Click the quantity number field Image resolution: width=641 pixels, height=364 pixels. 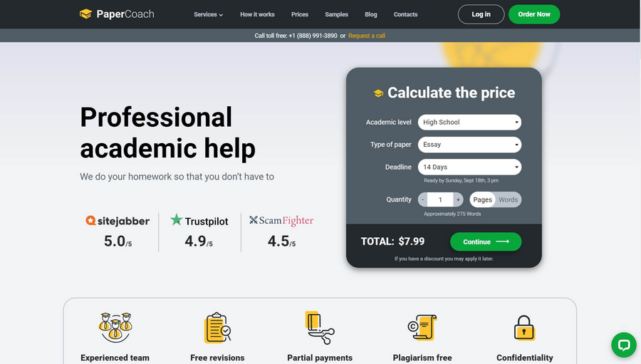click(440, 199)
